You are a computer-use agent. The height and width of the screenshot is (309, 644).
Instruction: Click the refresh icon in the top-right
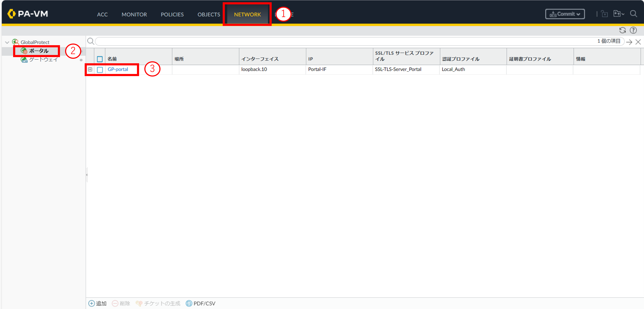[x=622, y=30]
